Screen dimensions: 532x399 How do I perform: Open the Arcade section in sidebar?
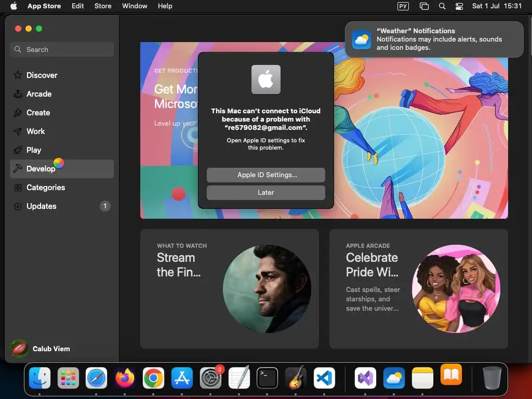(62, 94)
